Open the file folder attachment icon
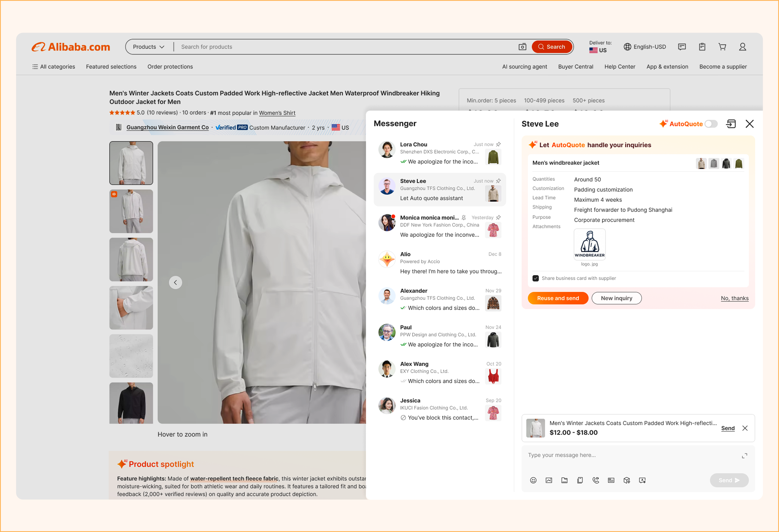779x532 pixels. pyautogui.click(x=565, y=480)
